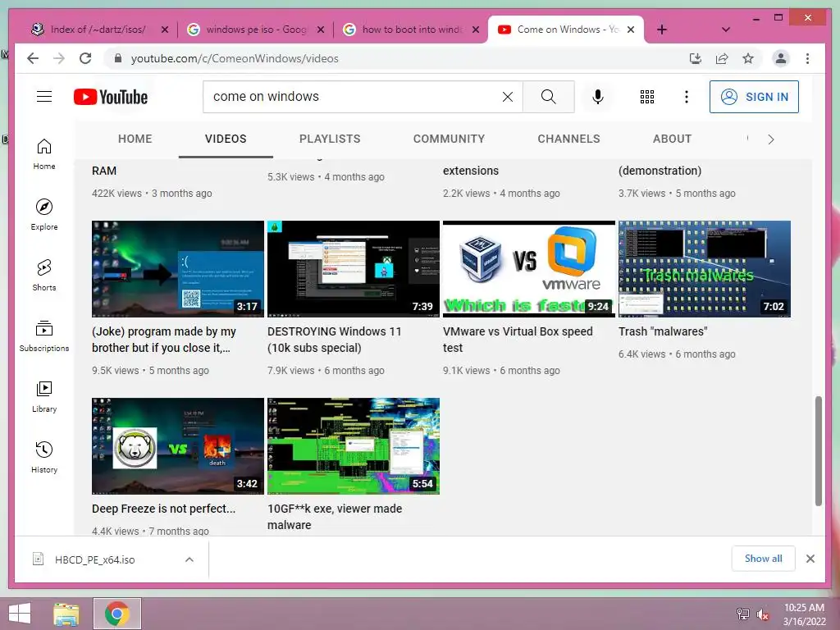Viewport: 840px width, 630px height.
Task: Open Library in the left sidebar
Action: coord(44,397)
